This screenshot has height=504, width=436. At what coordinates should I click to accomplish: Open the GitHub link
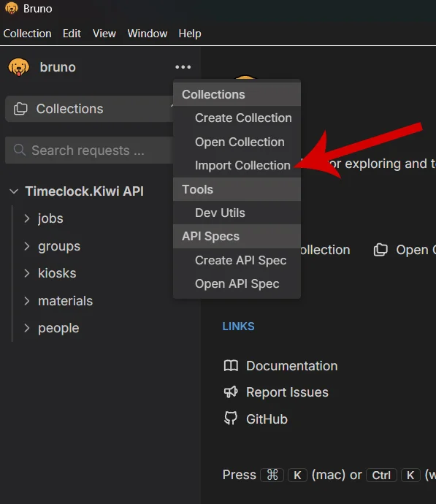coord(267,419)
